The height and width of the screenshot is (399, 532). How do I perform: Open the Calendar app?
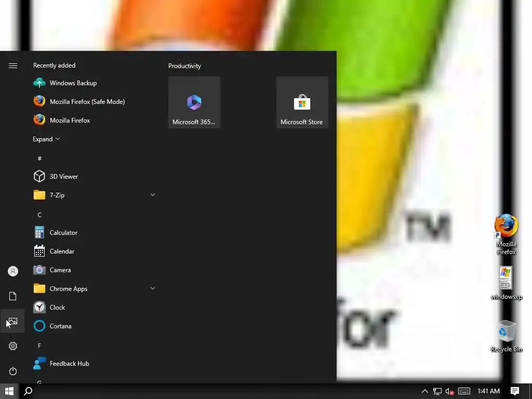(x=96, y=251)
